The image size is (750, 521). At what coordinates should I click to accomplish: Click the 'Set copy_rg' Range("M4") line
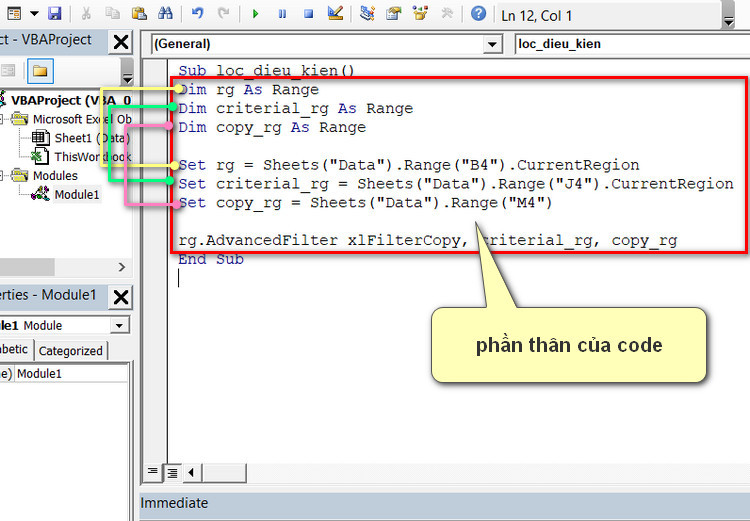pos(365,203)
